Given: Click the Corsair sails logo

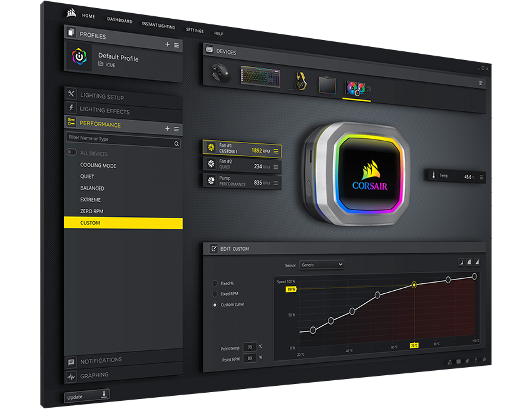Looking at the screenshot, I should pyautogui.click(x=71, y=13).
